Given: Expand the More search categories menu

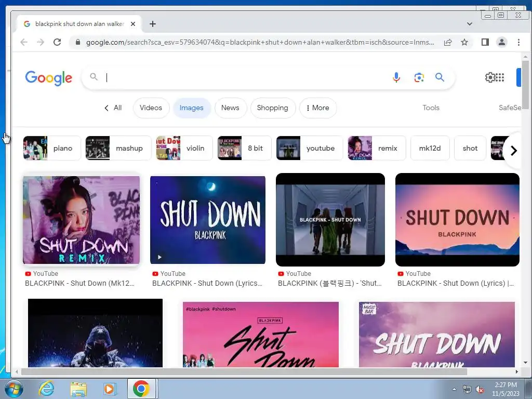Looking at the screenshot, I should click(x=318, y=108).
